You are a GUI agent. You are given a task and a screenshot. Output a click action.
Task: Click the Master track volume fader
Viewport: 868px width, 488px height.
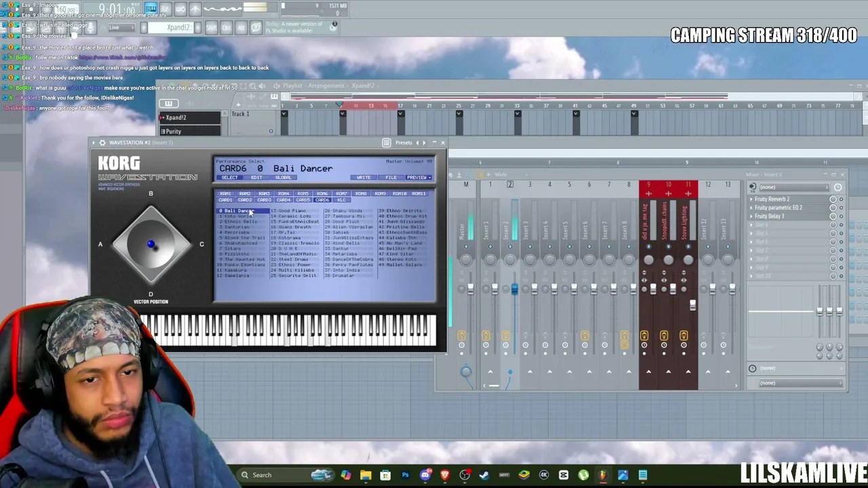(470, 289)
